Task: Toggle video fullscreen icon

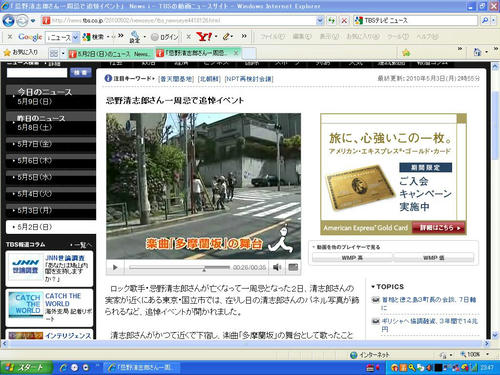Action: click(293, 267)
